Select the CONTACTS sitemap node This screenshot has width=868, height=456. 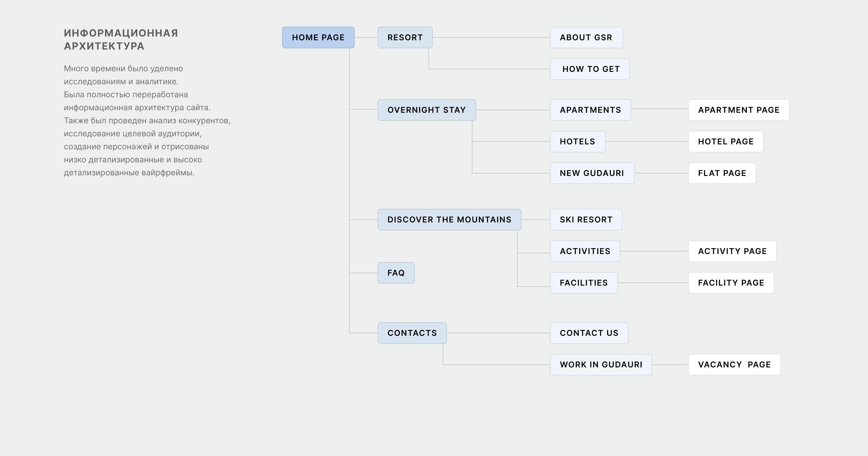tap(412, 333)
